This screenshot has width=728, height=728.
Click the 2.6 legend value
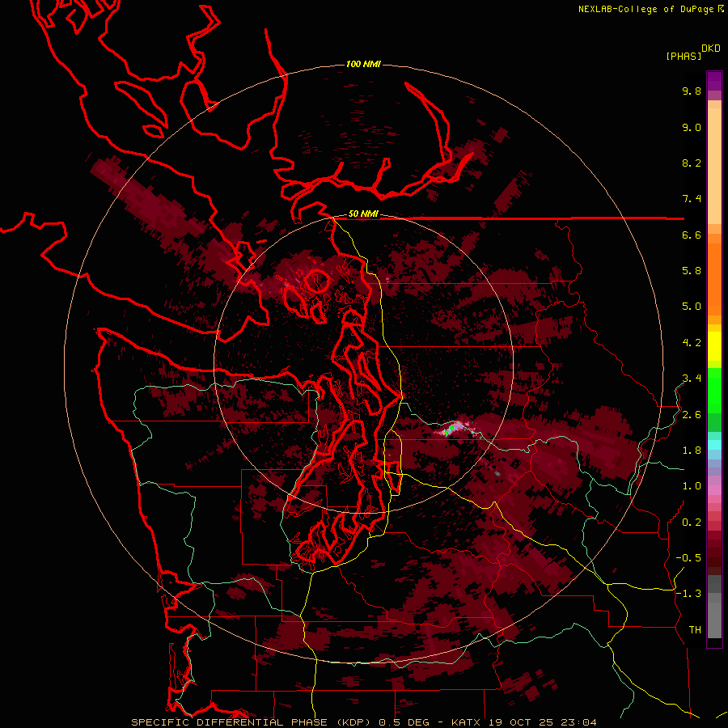(x=692, y=415)
